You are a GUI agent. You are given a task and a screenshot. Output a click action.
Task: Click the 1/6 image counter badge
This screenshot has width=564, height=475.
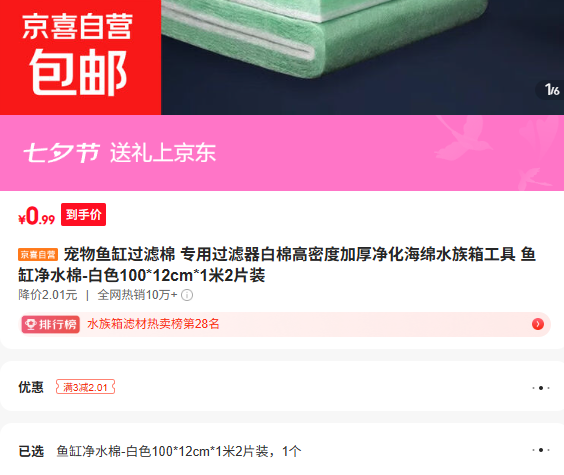coord(551,90)
